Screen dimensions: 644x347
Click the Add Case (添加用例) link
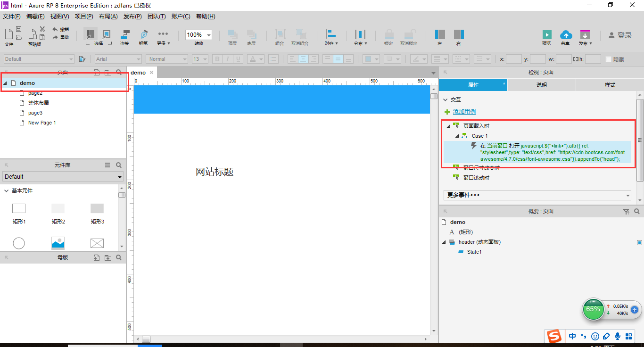tap(464, 112)
